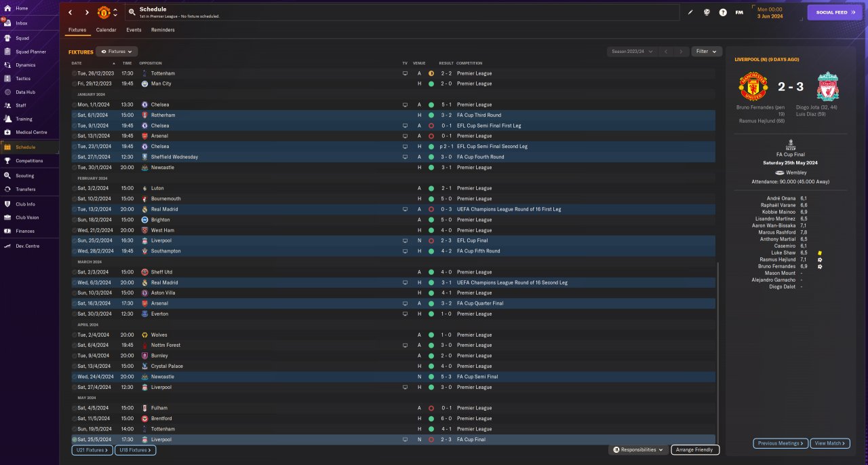The image size is (868, 465).
Task: Click the fixtures list vertical scrollbar
Action: (717, 353)
